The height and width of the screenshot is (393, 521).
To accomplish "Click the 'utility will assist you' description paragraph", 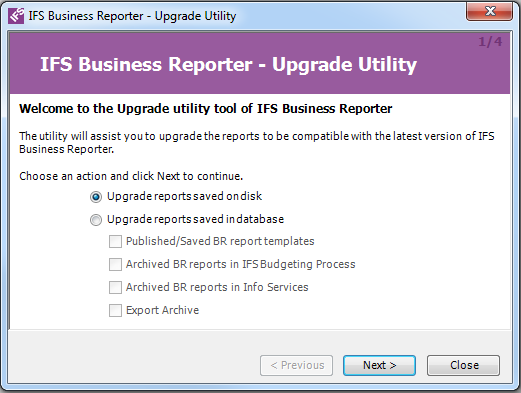I will pos(257,143).
